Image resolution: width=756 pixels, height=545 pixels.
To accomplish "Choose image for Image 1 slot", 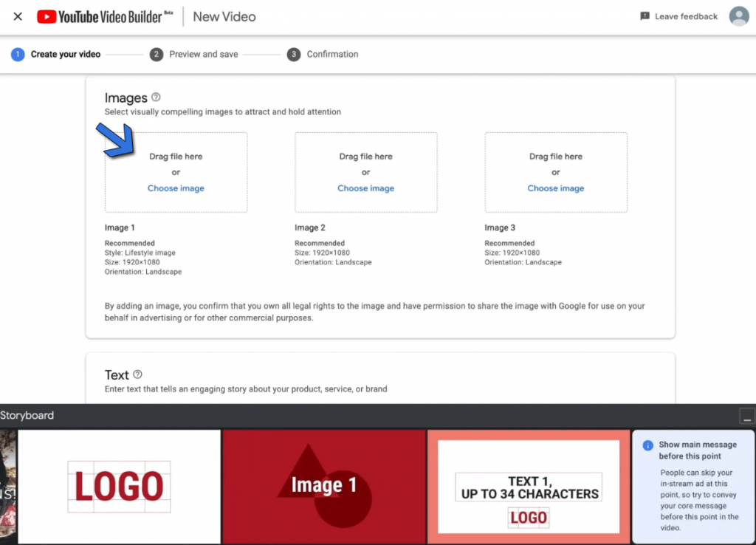I will [176, 188].
